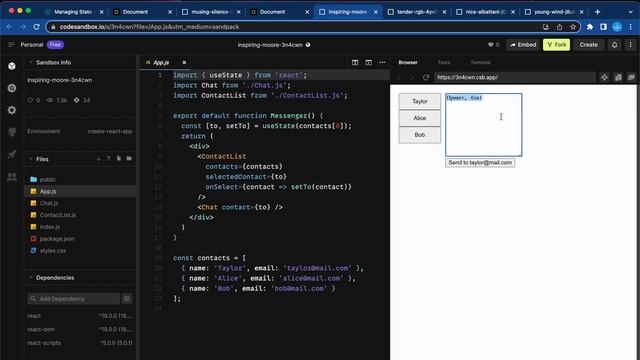Click the notifications bell icon

pyautogui.click(x=614, y=44)
